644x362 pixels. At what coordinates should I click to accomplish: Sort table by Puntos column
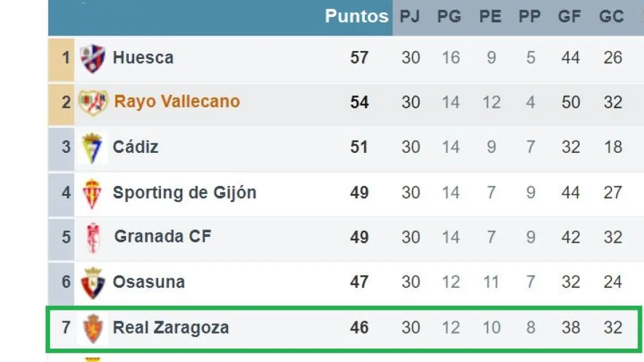[356, 16]
